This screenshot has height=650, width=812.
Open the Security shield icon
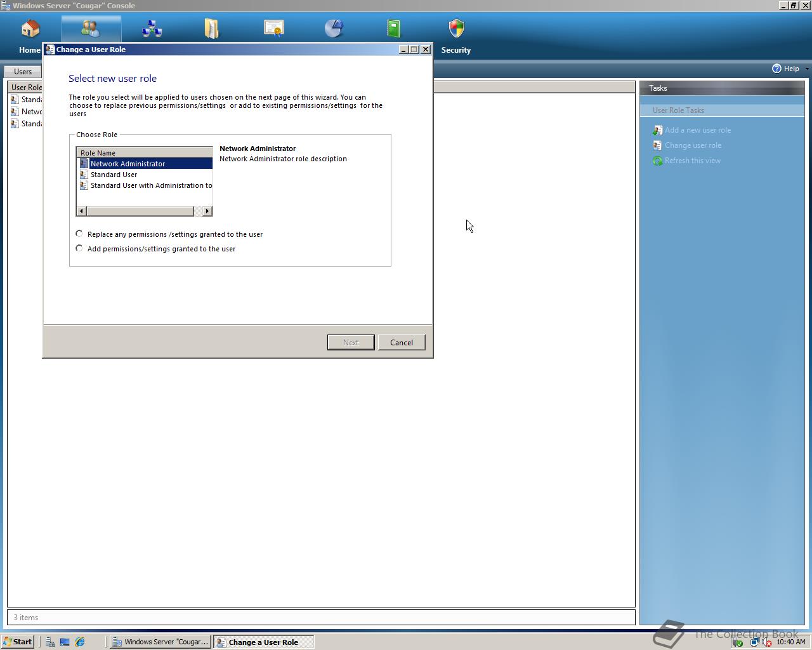[x=456, y=29]
